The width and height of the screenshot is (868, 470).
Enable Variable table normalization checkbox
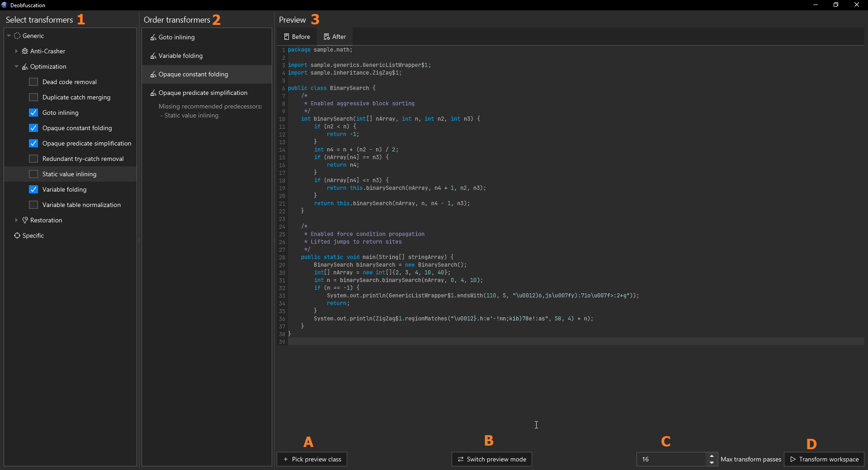[33, 205]
